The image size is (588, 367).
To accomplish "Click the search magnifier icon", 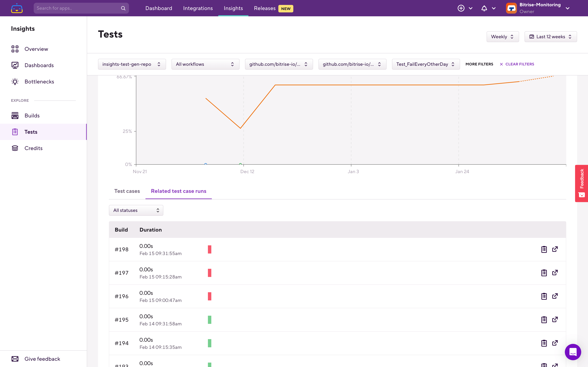I will point(123,8).
